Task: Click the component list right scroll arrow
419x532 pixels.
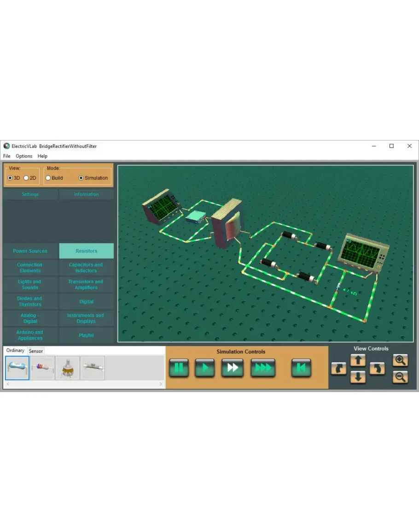Action: coord(161,384)
